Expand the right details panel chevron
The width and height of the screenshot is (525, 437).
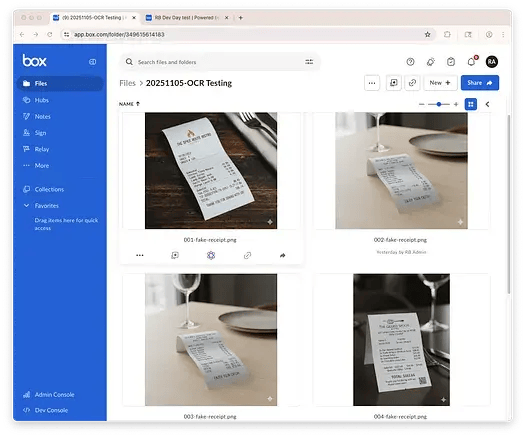click(488, 104)
